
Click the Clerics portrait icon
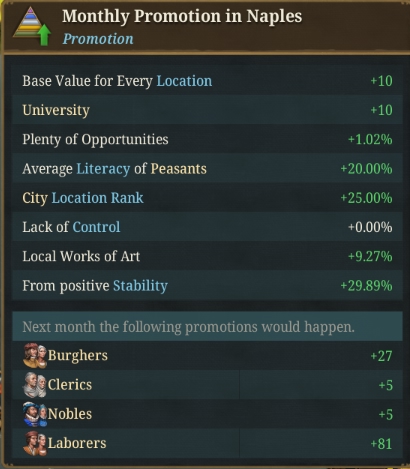click(35, 385)
